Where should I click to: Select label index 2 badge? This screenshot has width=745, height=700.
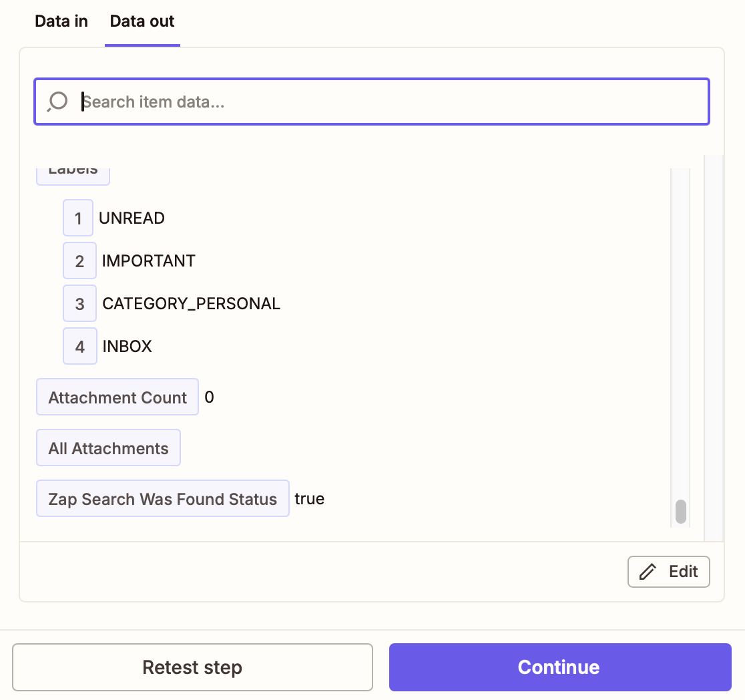pos(79,261)
